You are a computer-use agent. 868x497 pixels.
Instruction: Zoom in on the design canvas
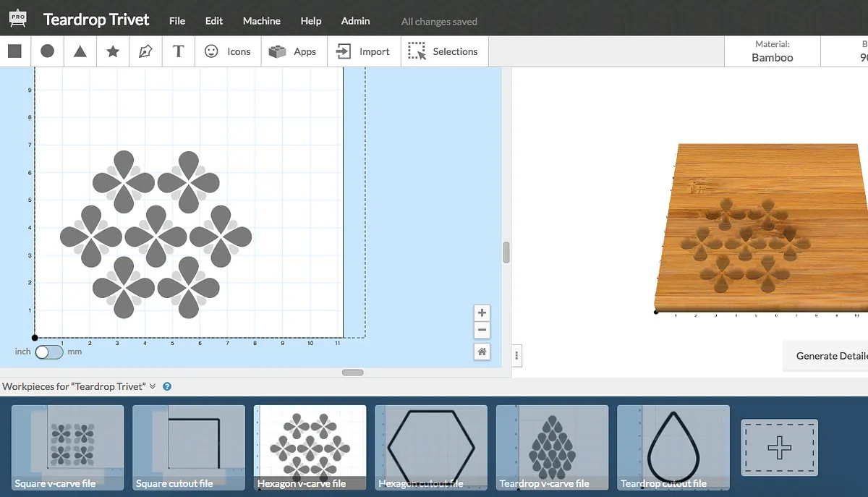click(x=482, y=313)
